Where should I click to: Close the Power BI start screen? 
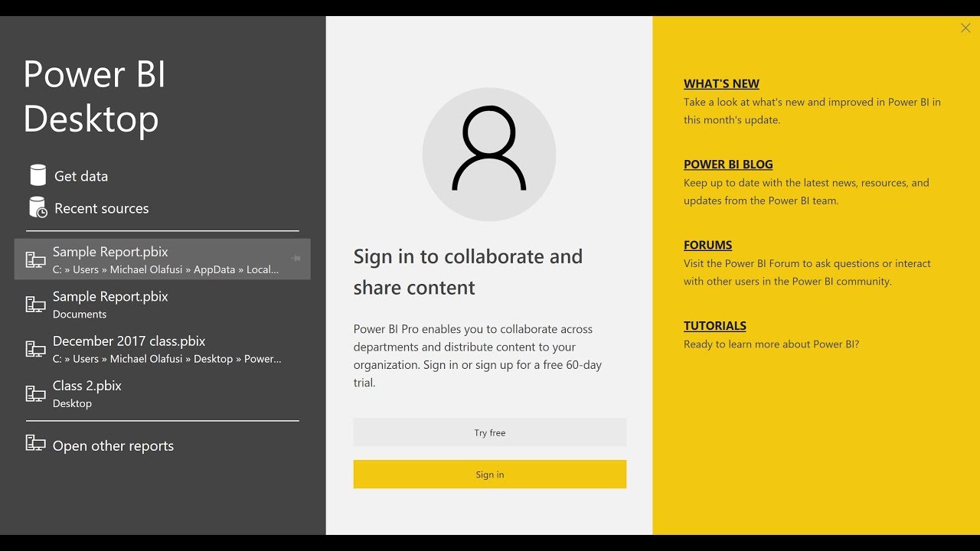click(x=965, y=28)
